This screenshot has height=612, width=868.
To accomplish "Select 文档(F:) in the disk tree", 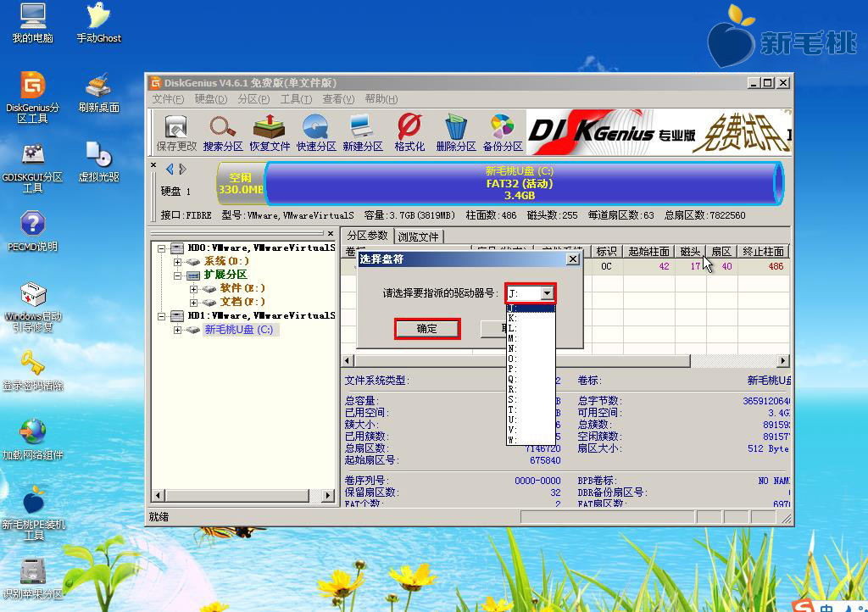I will [242, 302].
